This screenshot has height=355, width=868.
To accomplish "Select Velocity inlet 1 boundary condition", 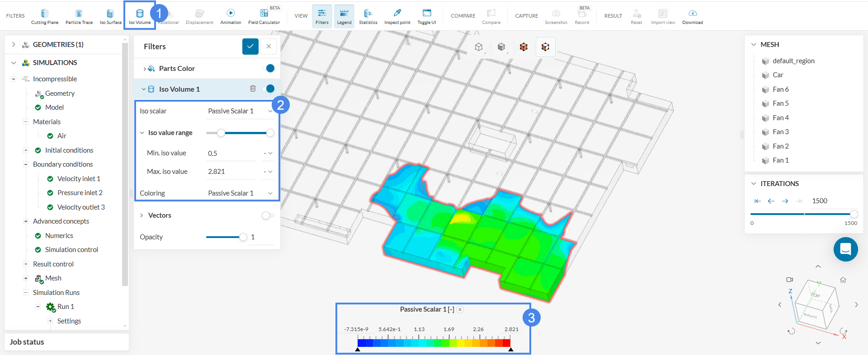I will (79, 179).
